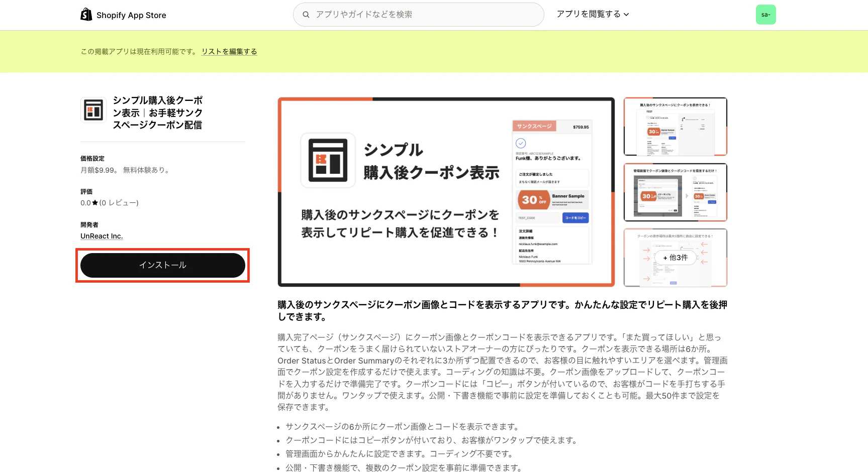Focus the app search input field
The width and height of the screenshot is (868, 472).
[x=418, y=15]
